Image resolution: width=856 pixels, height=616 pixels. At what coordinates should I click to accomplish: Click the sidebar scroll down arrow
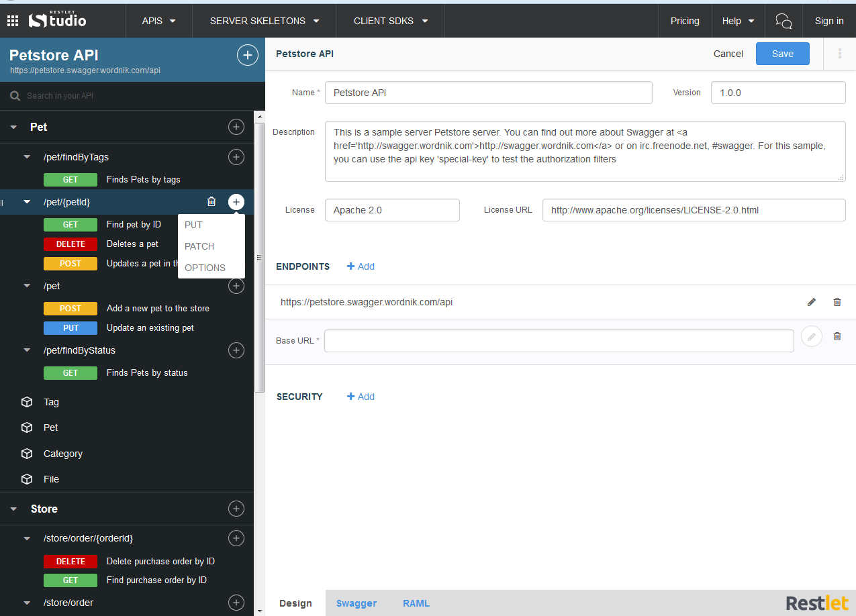point(260,611)
